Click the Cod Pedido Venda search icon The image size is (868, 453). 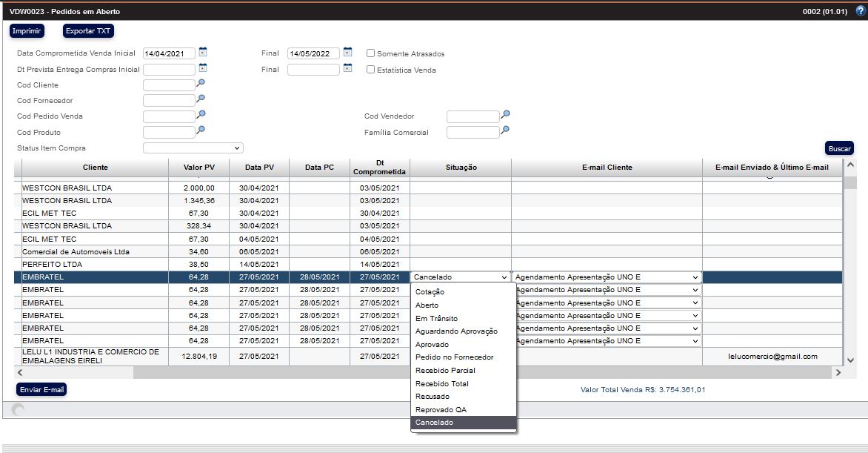(x=200, y=115)
